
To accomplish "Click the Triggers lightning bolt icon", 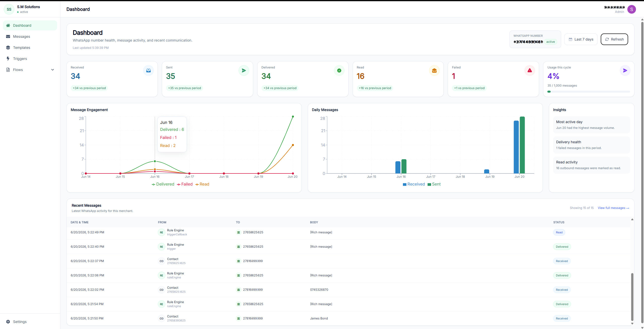I will click(x=8, y=59).
